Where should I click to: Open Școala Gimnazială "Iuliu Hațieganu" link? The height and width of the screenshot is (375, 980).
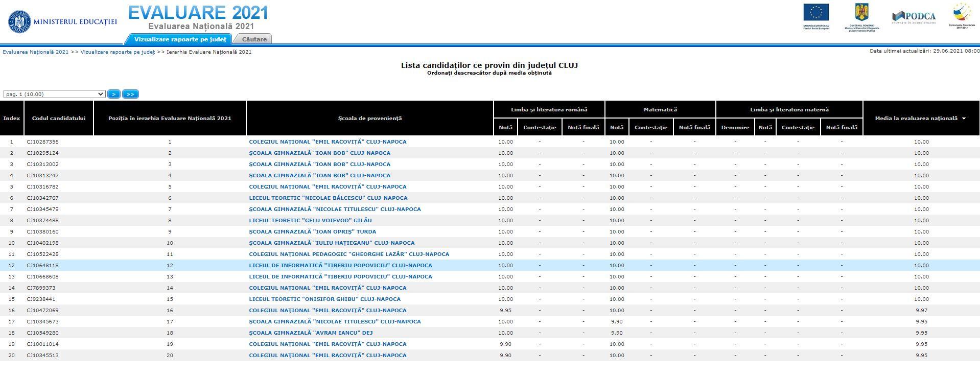(x=332, y=243)
